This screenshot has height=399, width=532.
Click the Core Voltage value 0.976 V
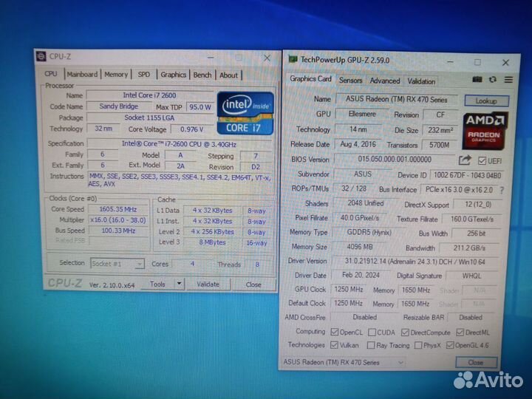tap(191, 129)
